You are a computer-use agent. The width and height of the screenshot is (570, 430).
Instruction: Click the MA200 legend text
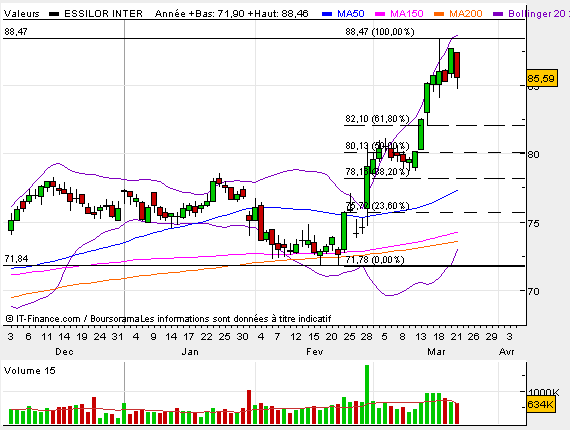tap(466, 14)
